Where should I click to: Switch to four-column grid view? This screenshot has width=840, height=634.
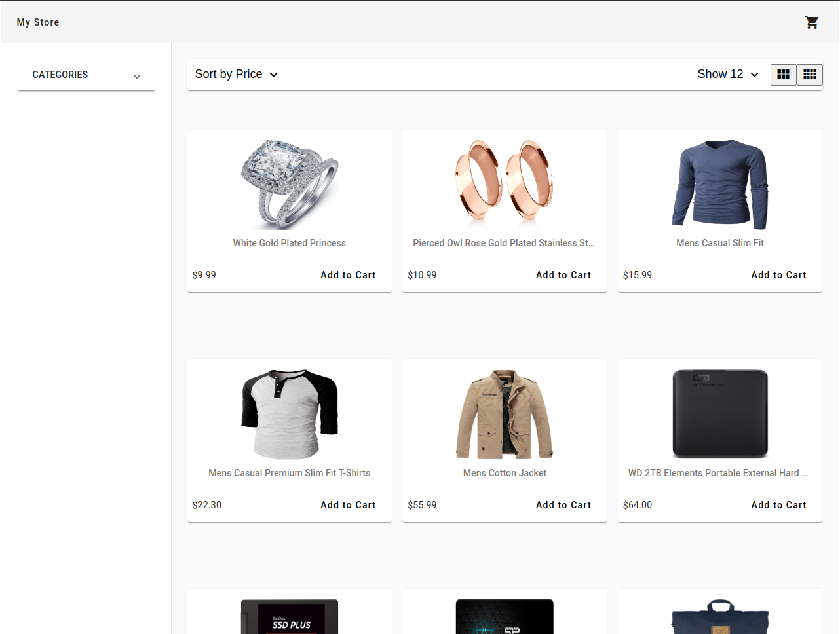click(x=810, y=75)
